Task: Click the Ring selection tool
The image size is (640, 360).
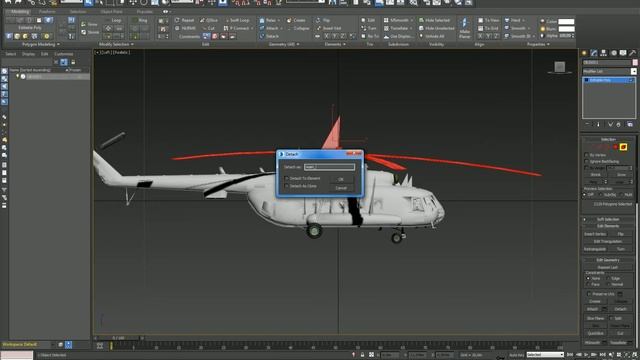Action: 140,20
